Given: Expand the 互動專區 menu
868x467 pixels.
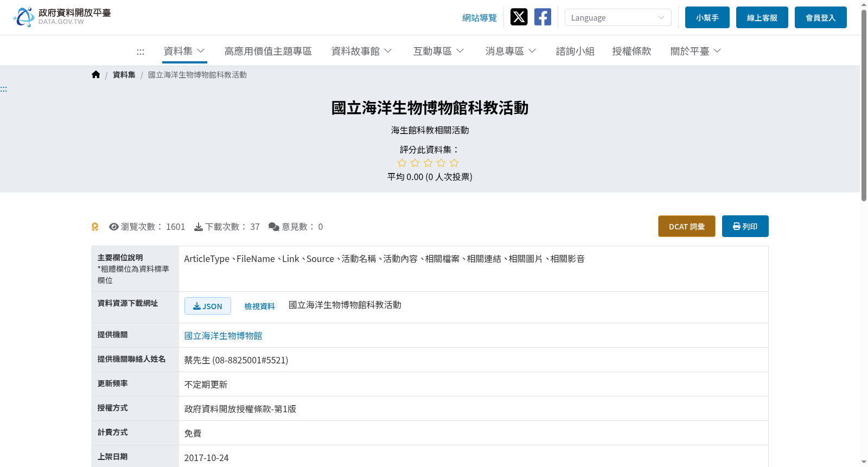Looking at the screenshot, I should pyautogui.click(x=439, y=51).
